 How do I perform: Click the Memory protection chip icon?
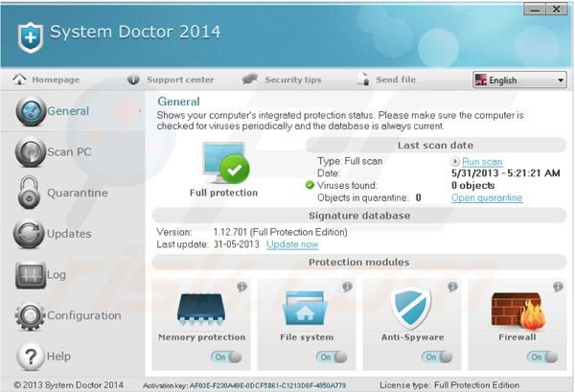pyautogui.click(x=201, y=310)
